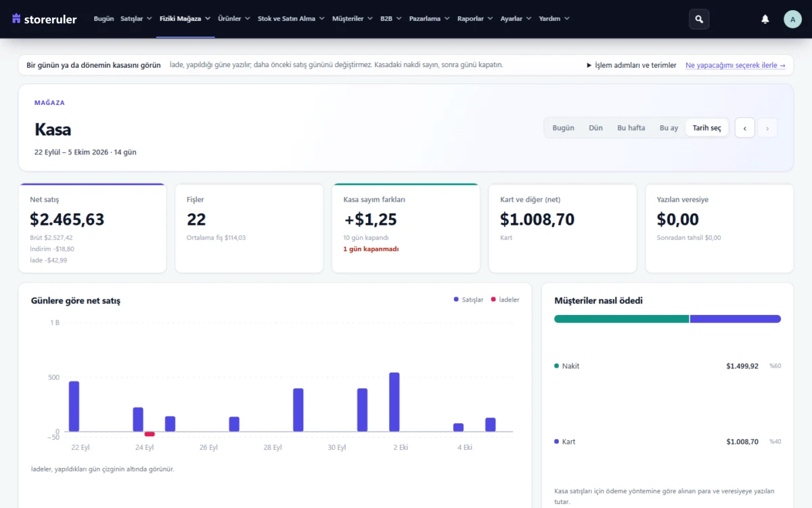
Task: Click green Nakit segment of payment bar
Action: [621, 319]
